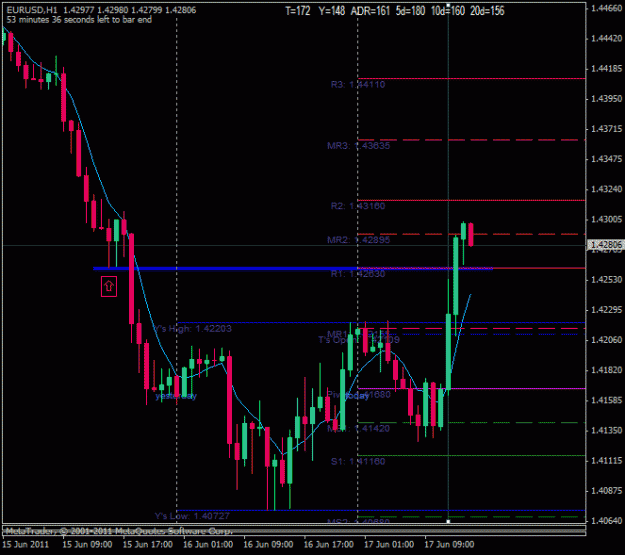Image resolution: width=625 pixels, height=555 pixels.
Task: Click the '16 Jun 09:00' time axis label
Action: tap(268, 544)
